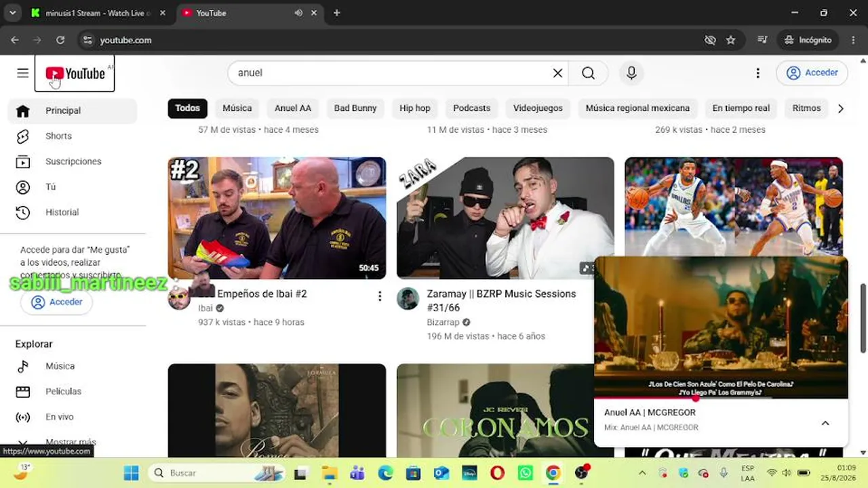868x488 pixels.
Task: Clear the search query with the X
Action: point(557,73)
